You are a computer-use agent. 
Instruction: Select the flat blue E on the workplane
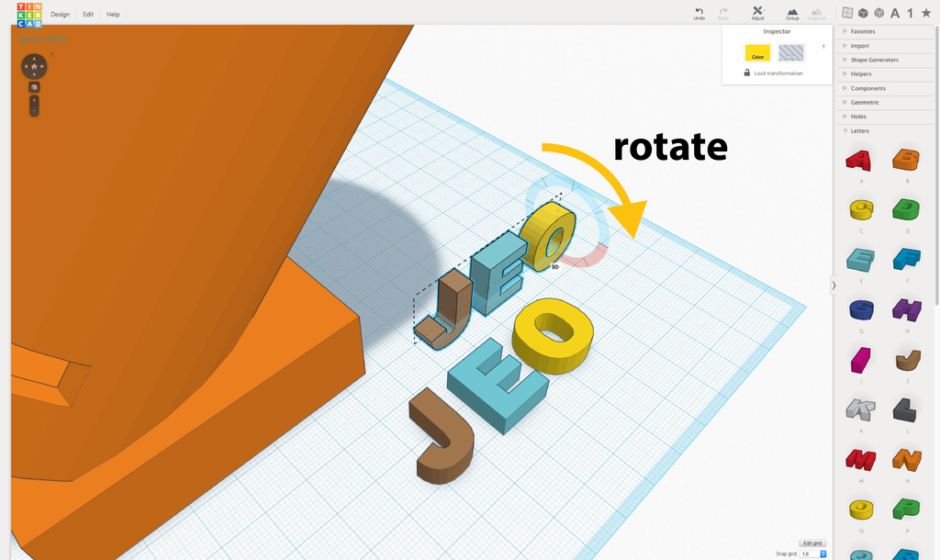point(498,385)
